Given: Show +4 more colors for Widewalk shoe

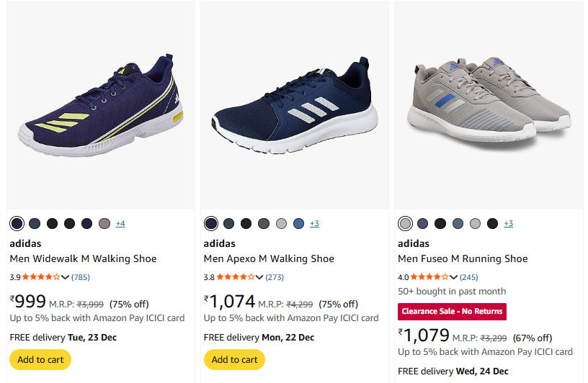Looking at the screenshot, I should (x=120, y=223).
